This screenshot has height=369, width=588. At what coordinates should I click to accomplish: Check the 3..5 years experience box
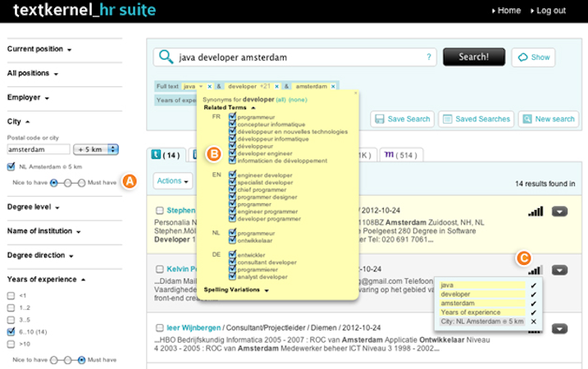11,320
